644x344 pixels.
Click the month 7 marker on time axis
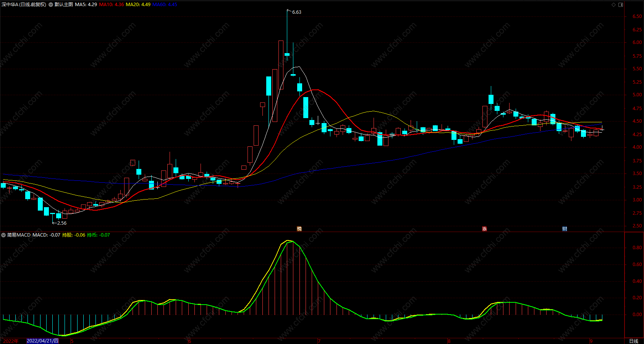pos(319,341)
